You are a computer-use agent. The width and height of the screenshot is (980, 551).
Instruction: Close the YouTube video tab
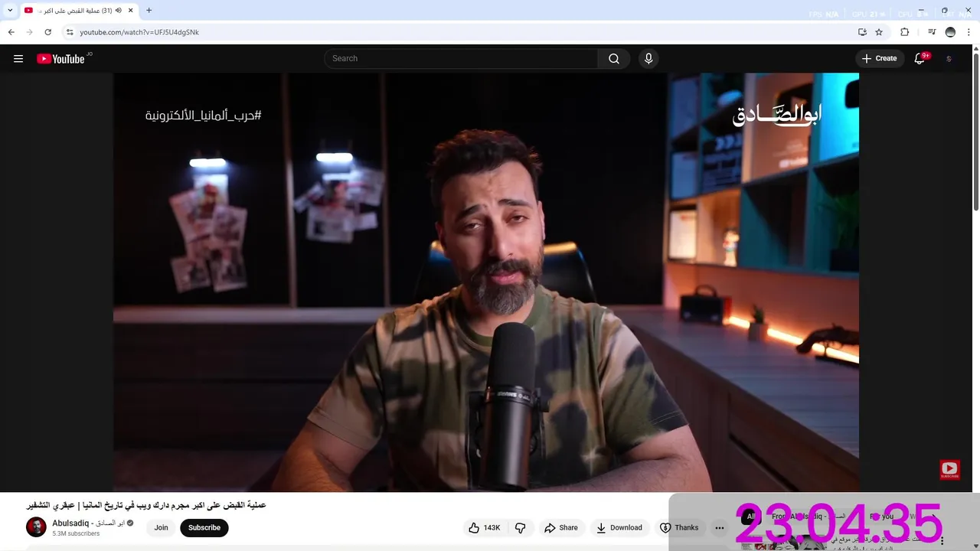click(130, 11)
